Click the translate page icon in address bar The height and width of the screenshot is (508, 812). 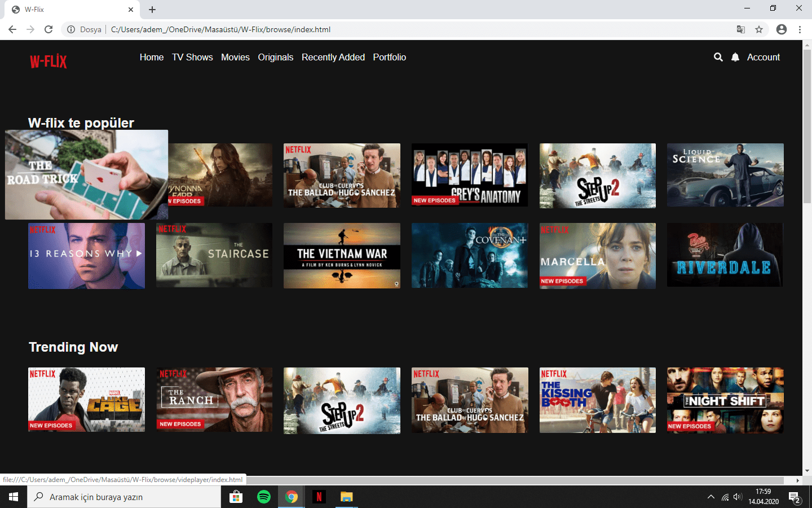741,29
